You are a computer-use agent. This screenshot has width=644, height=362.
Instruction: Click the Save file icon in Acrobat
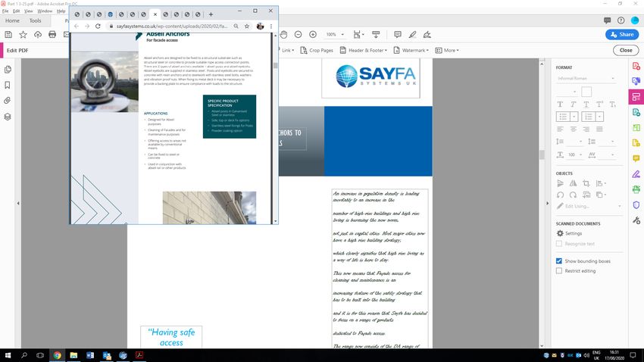(8, 35)
